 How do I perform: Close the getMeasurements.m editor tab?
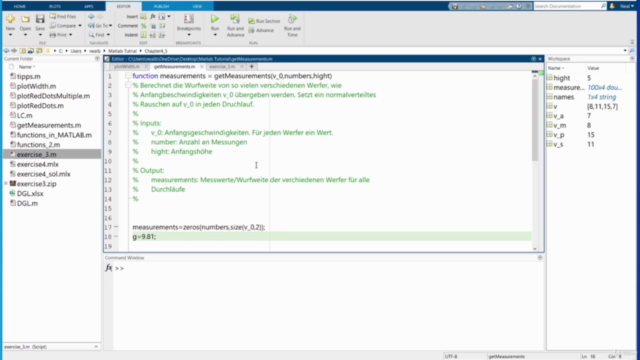(x=202, y=67)
